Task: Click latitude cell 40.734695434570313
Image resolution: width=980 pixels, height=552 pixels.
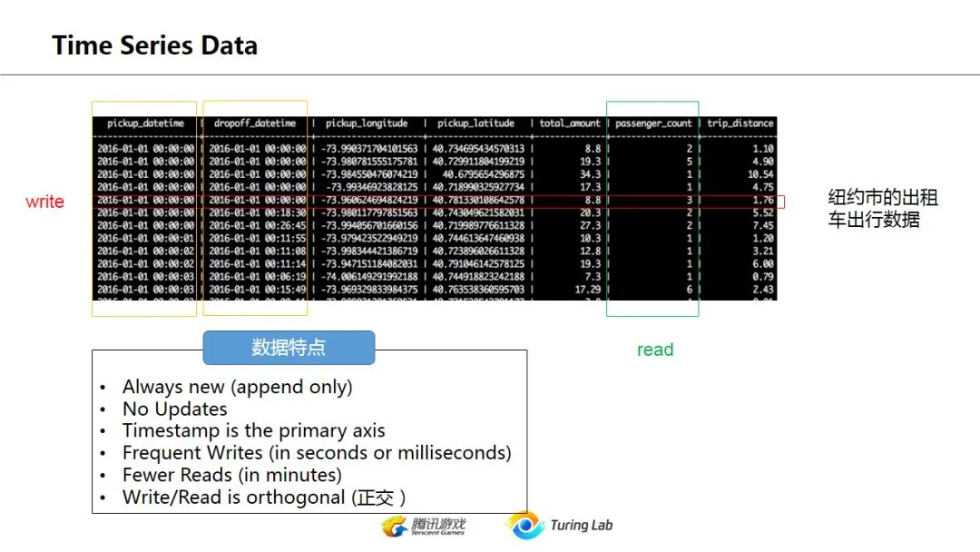Action: [x=478, y=149]
